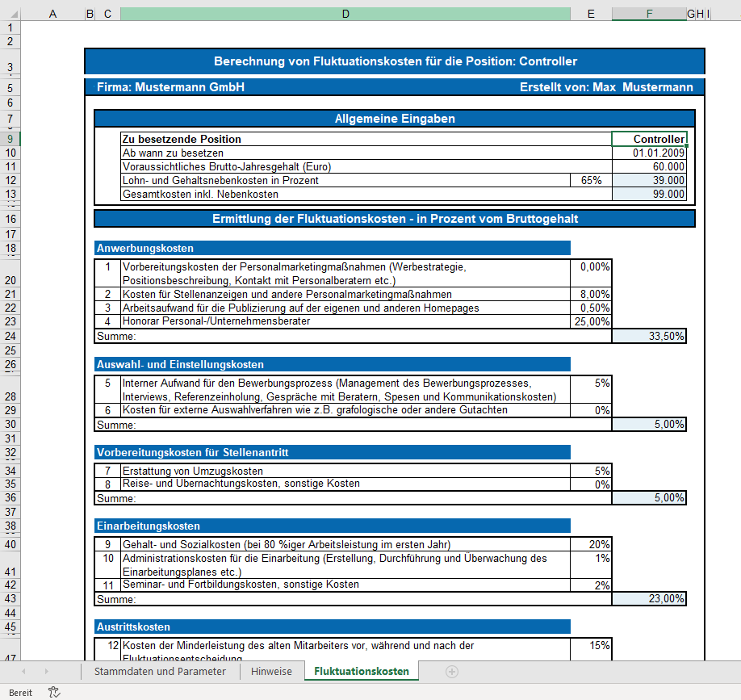Click the 15% Minderleistung cell
This screenshot has height=700, width=741.
tap(591, 649)
